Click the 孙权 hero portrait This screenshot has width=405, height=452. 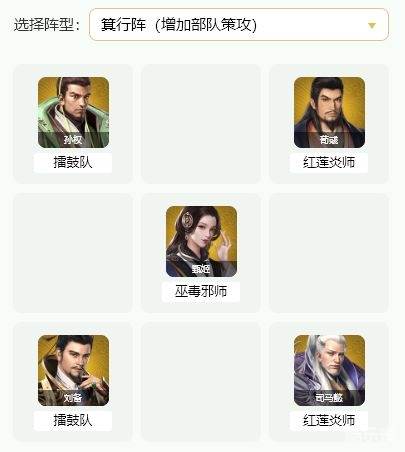(x=73, y=112)
